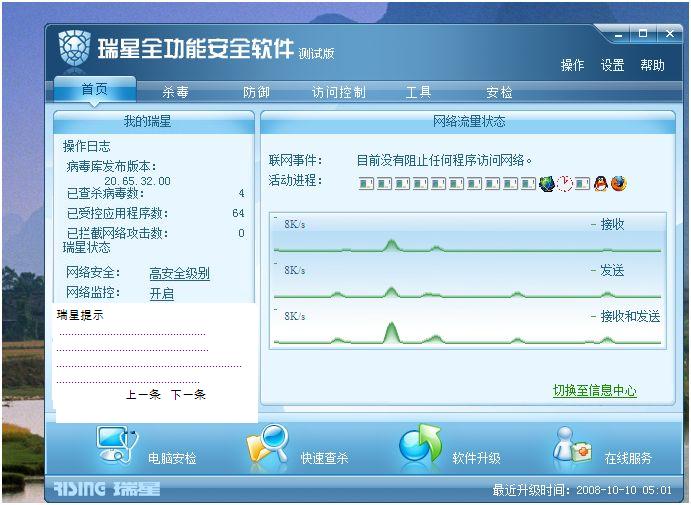
Task: Click the red clock process icon
Action: [x=565, y=183]
